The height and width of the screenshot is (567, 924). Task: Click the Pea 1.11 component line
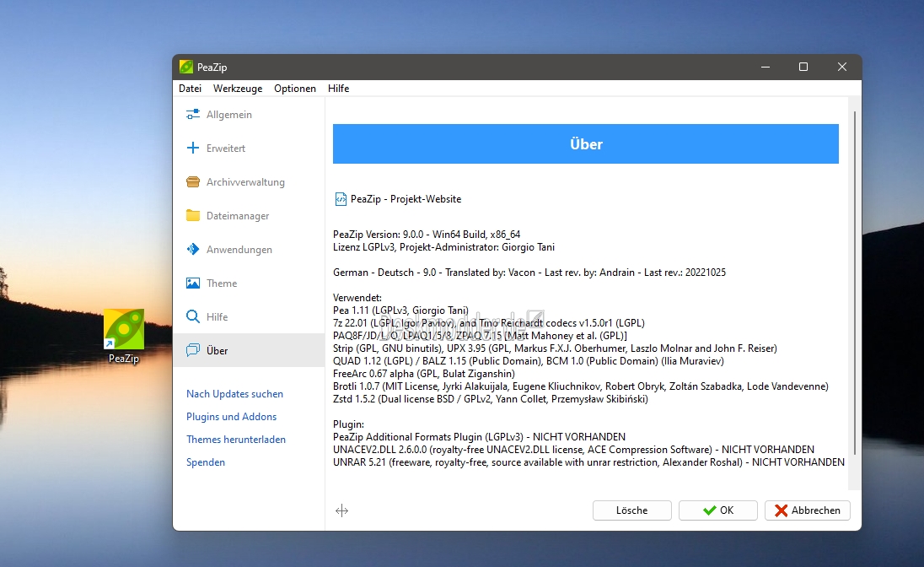[x=400, y=310]
